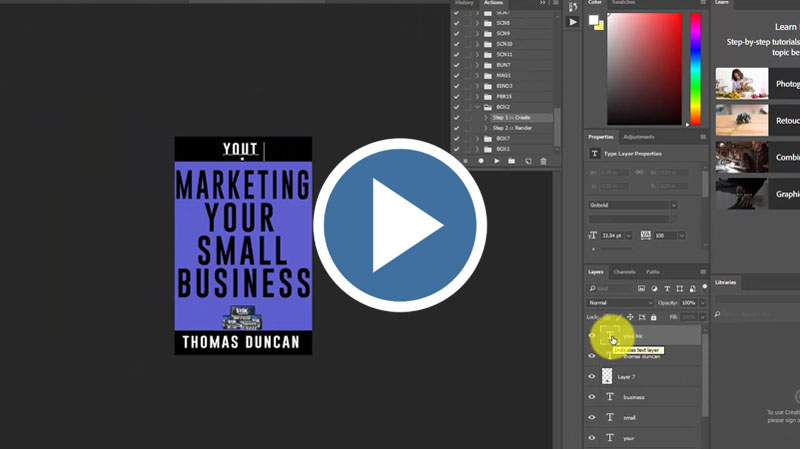The width and height of the screenshot is (800, 449).
Task: Click the begin recording icon in Actions panel
Action: [x=481, y=160]
